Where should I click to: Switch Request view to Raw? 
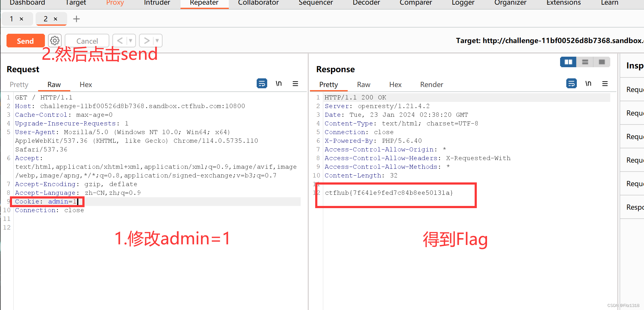click(x=54, y=85)
